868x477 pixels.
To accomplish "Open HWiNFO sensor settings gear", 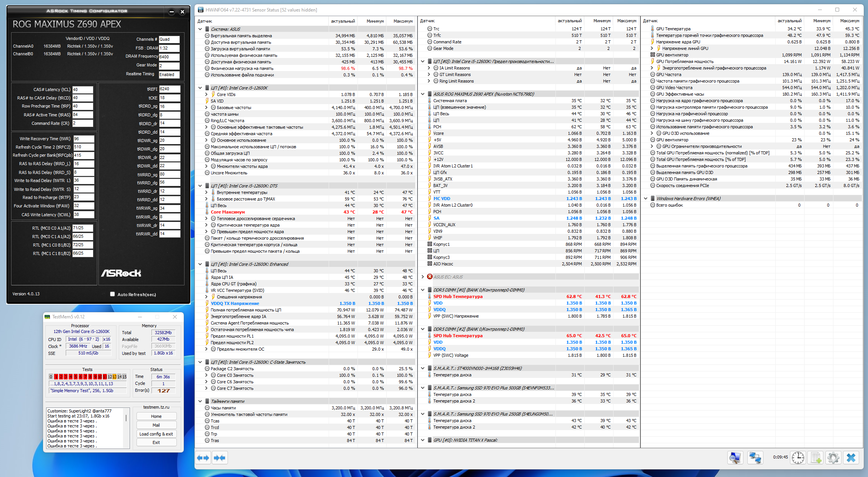I will (x=833, y=457).
